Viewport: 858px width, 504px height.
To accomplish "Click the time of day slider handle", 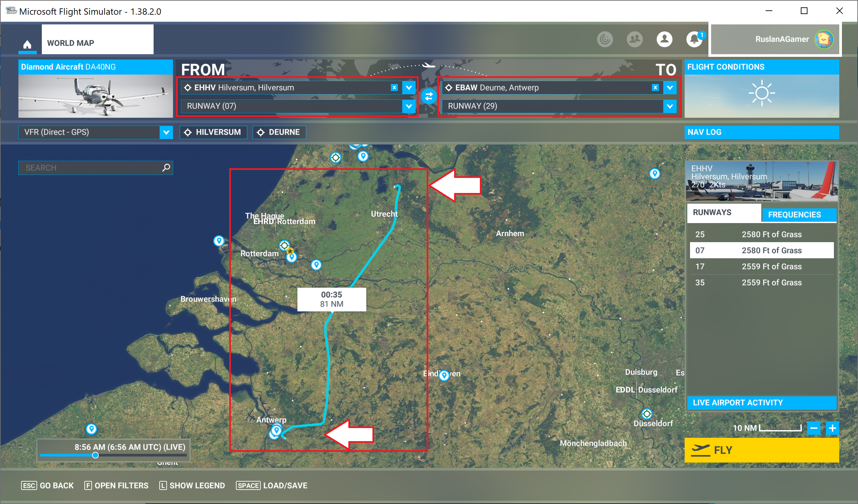I will pos(95,455).
